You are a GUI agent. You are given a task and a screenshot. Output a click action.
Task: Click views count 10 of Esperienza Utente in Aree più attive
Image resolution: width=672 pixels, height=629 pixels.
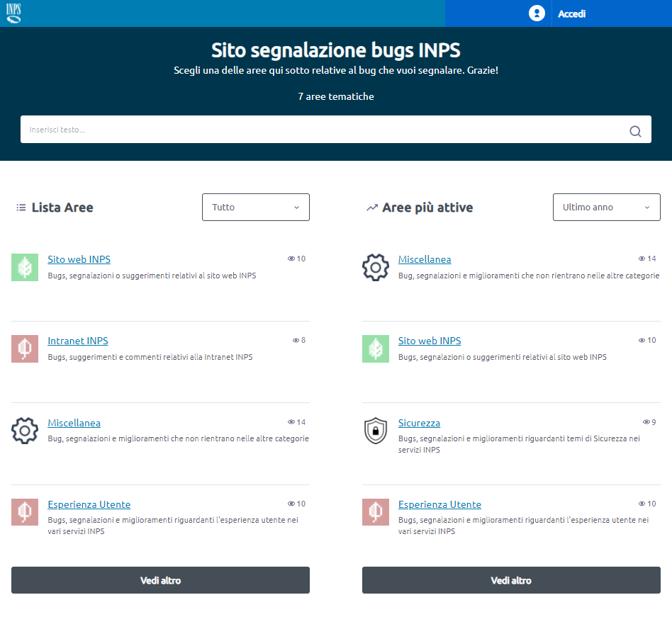tap(652, 504)
